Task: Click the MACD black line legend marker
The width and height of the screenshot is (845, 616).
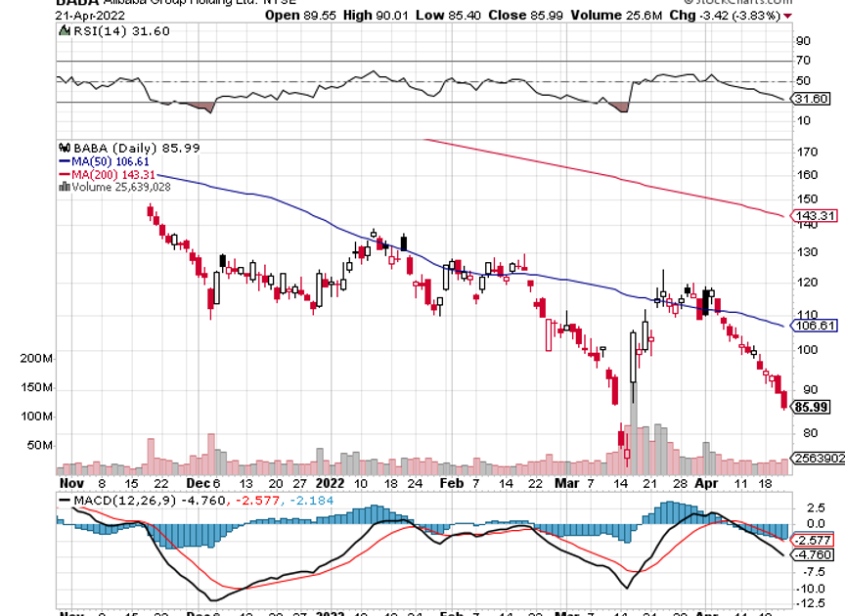Action: point(66,501)
